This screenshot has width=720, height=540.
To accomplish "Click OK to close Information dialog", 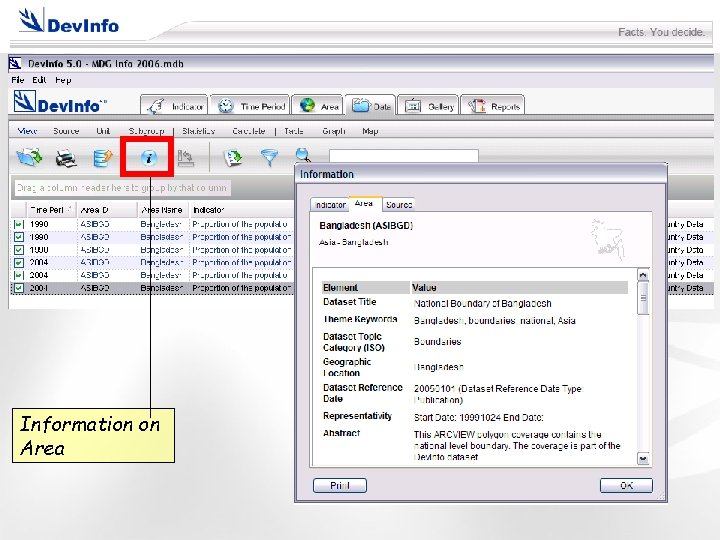I will click(x=626, y=485).
